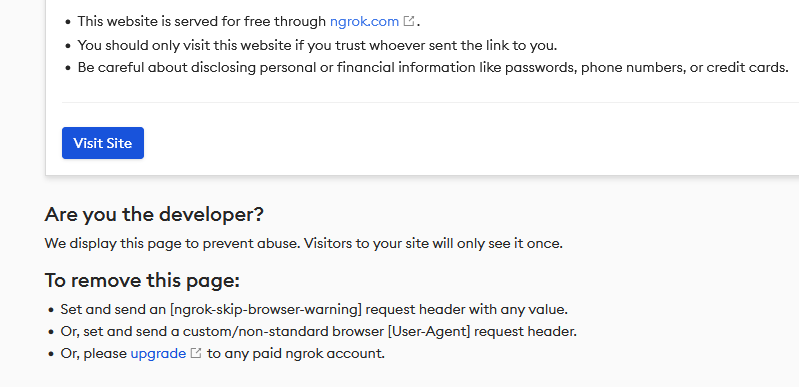Click the "Are you the developer?" heading
This screenshot has height=387, width=799.
(x=154, y=215)
